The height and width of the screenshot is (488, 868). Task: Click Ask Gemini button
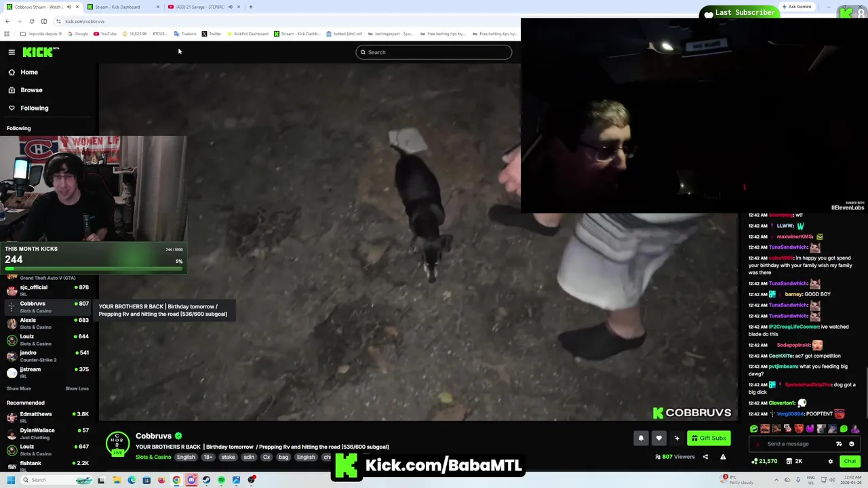click(x=797, y=7)
